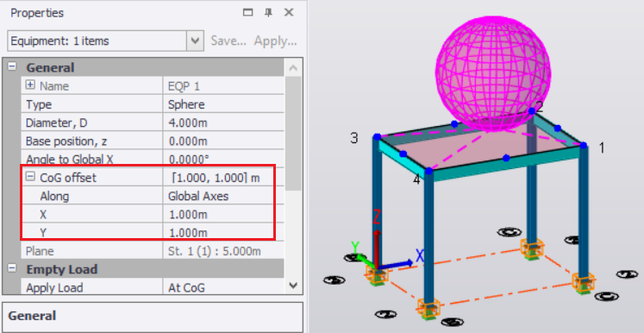Collapse the CoG offset group
644x333 pixels.
coord(30,177)
